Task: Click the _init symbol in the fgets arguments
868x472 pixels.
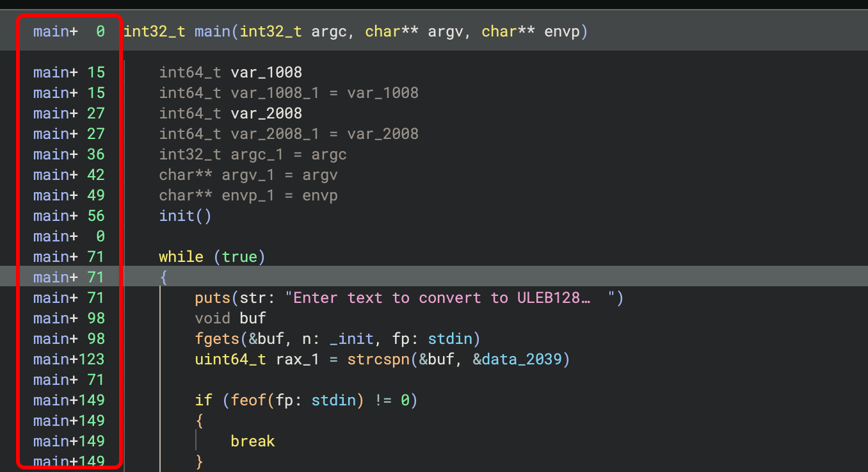Action: (351, 338)
